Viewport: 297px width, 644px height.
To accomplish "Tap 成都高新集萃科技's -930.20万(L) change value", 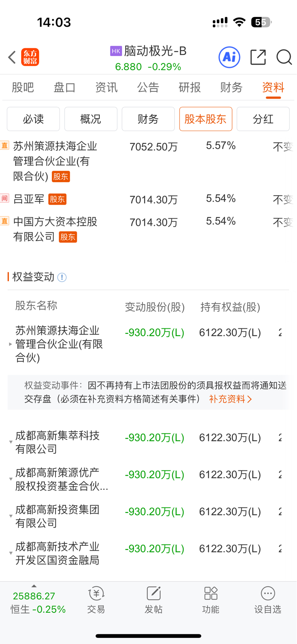I will coord(154,438).
